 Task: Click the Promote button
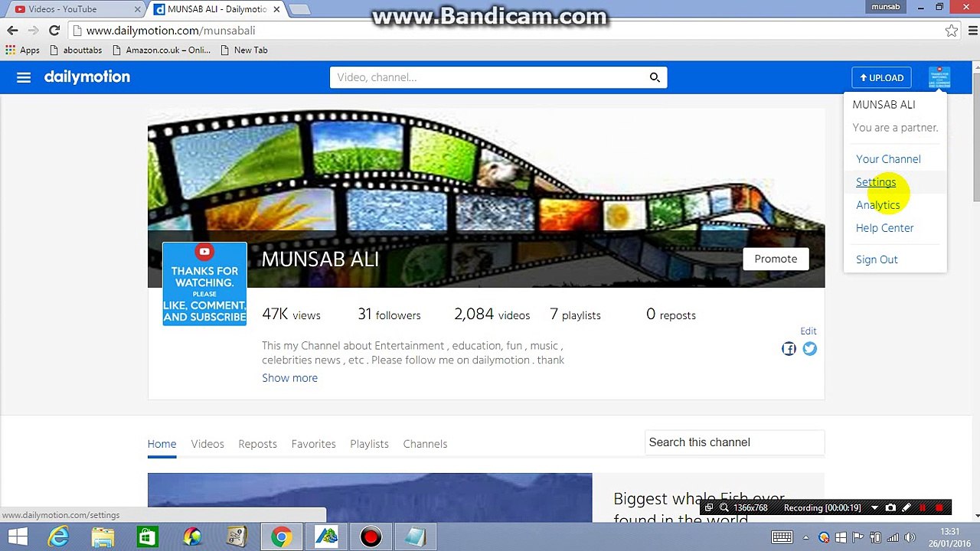pyautogui.click(x=776, y=259)
